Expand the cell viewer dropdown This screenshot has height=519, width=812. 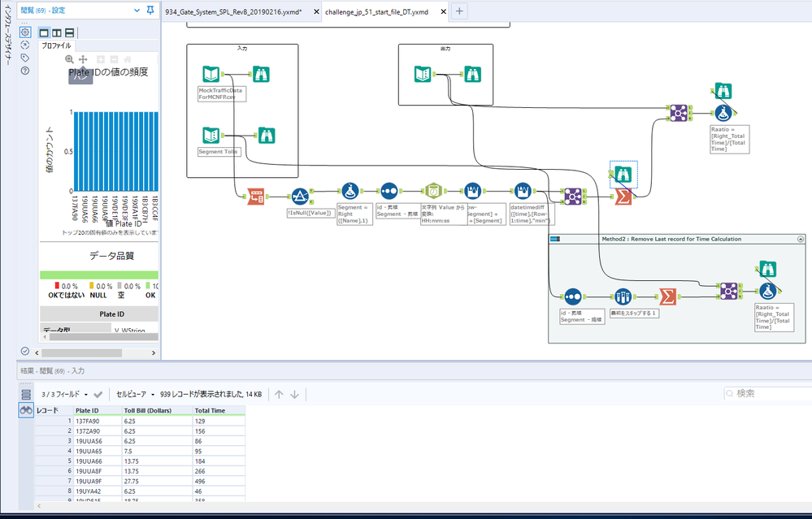134,394
